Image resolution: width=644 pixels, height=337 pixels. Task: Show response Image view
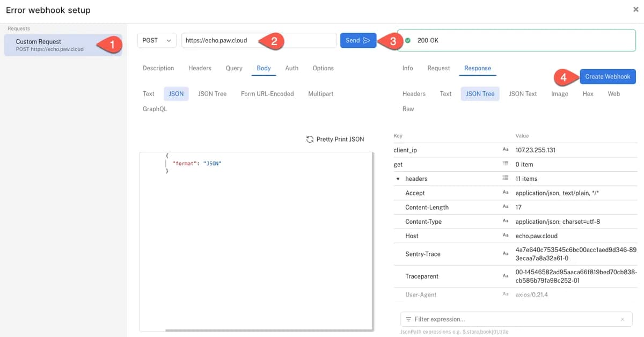click(559, 94)
